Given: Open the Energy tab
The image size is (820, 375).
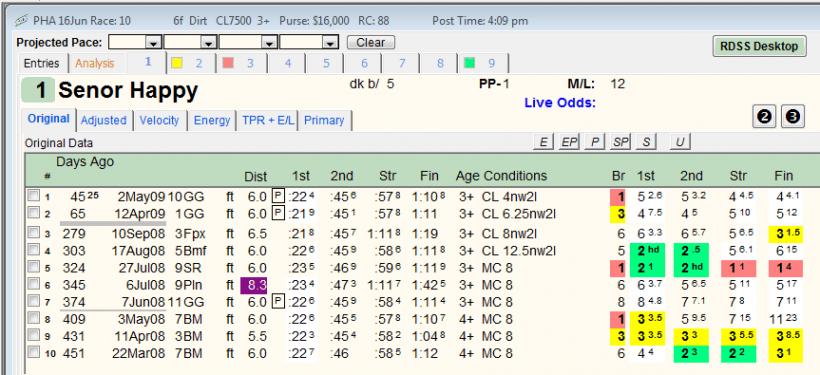Looking at the screenshot, I should coord(212,120).
